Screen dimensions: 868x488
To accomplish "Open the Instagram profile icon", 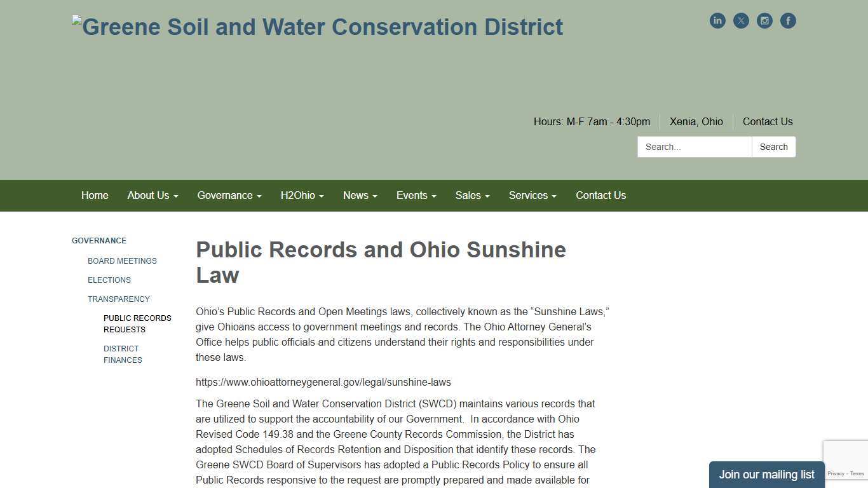I will [764, 20].
